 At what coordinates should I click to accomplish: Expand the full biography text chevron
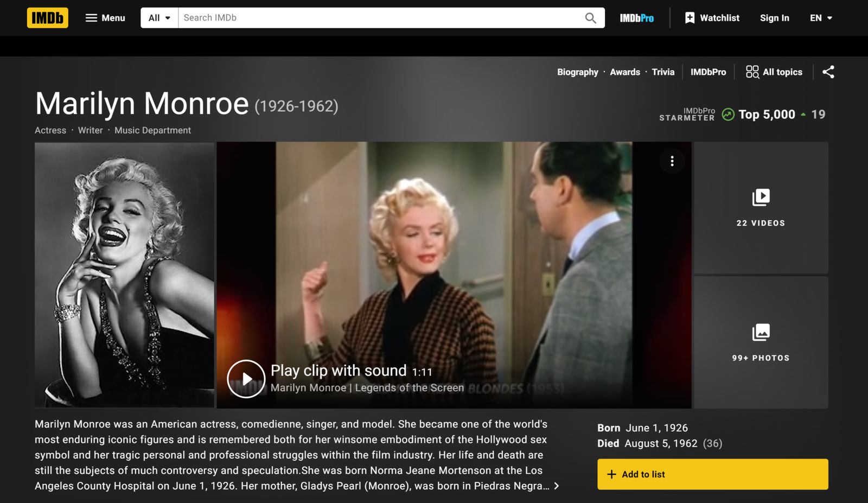point(557,486)
